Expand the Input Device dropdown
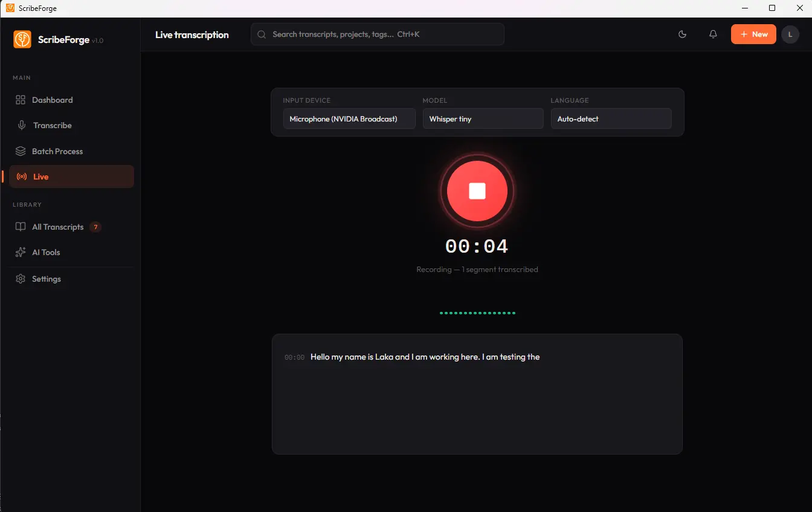Image resolution: width=812 pixels, height=512 pixels. pos(349,119)
